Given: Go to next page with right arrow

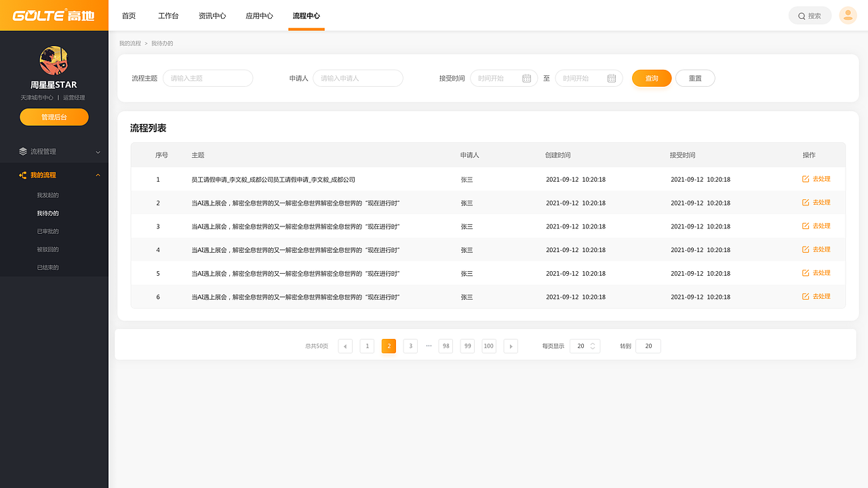Looking at the screenshot, I should point(511,346).
